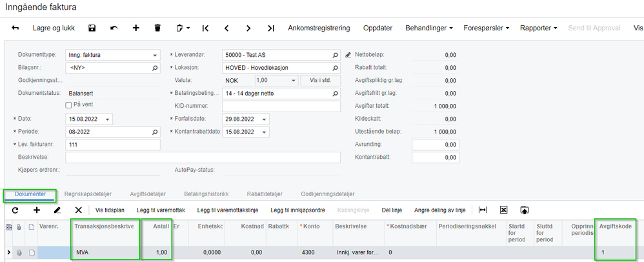The image size is (644, 262).
Task: Click the search icon in Periode field
Action: (x=156, y=132)
